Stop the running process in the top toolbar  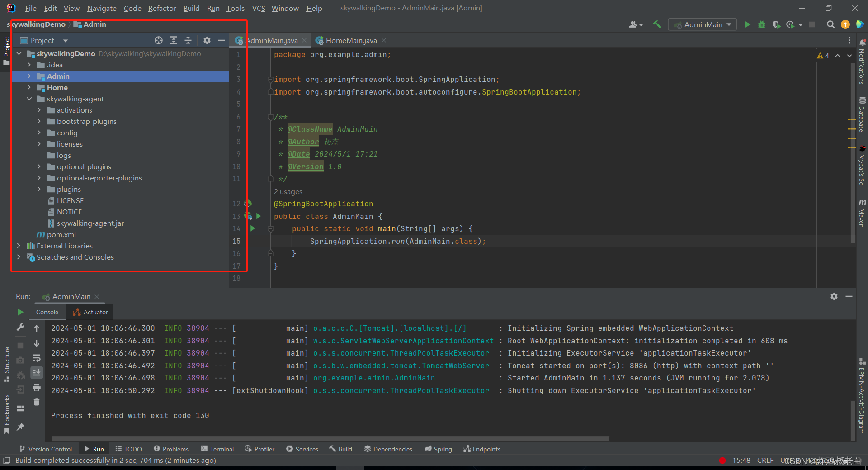click(x=812, y=24)
